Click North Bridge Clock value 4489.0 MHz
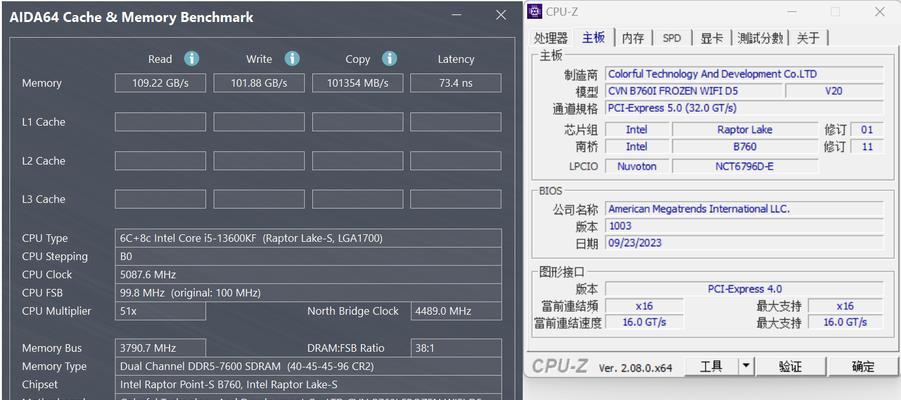Viewport: 901px width, 400px height. point(456,311)
